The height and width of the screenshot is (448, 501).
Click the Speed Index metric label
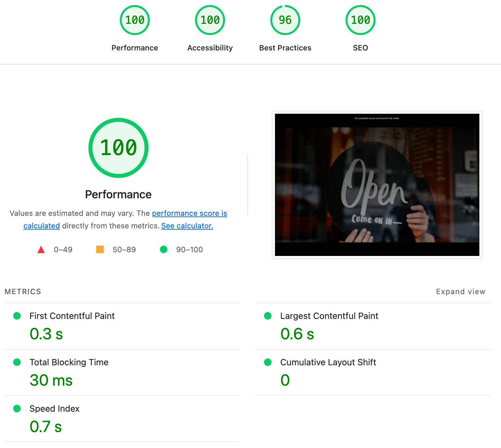pos(55,409)
